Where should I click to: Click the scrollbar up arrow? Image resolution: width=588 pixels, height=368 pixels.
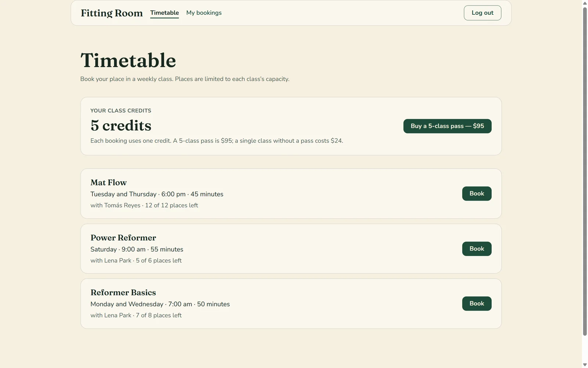(585, 3)
